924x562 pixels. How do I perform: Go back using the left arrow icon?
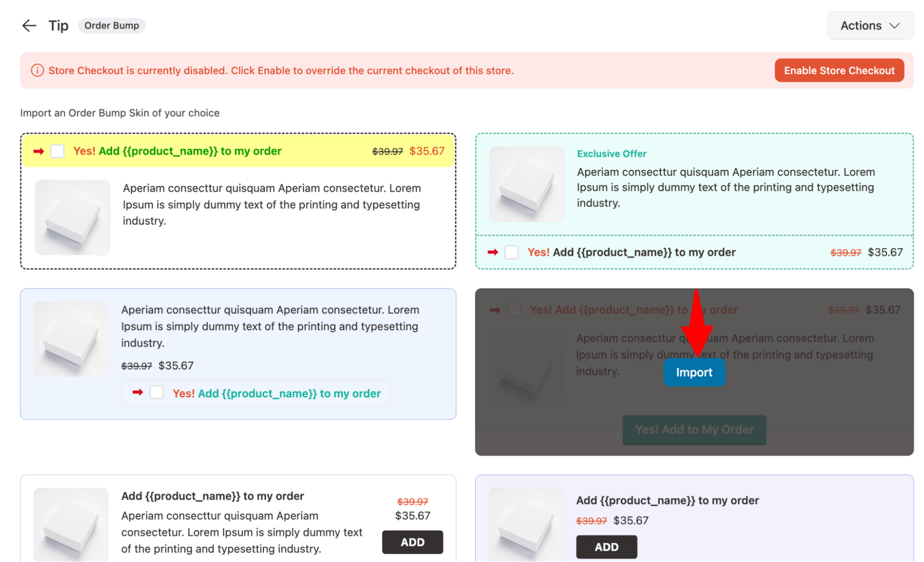(29, 25)
